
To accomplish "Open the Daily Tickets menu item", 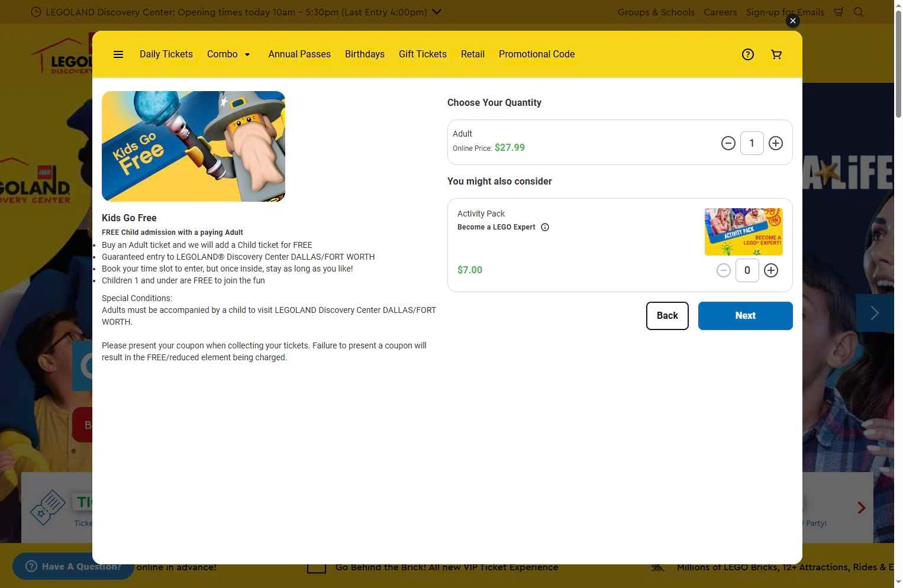I will click(166, 54).
